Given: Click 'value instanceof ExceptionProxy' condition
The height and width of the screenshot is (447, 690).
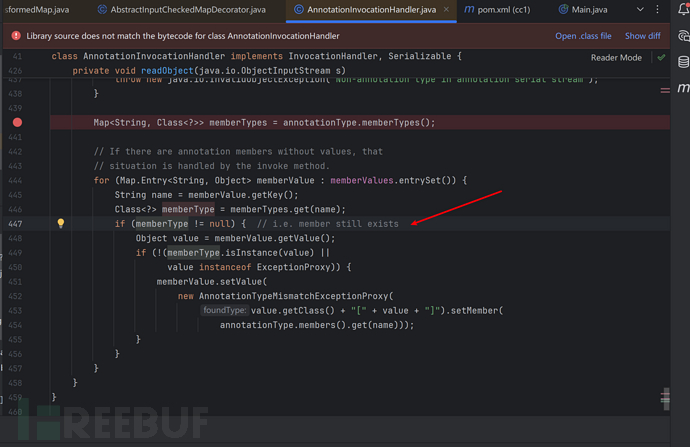Looking at the screenshot, I should pyautogui.click(x=249, y=267).
